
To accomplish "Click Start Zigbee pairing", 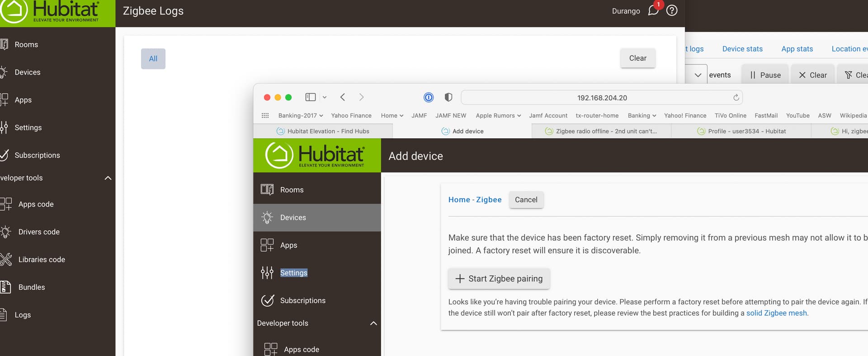I will click(x=499, y=279).
